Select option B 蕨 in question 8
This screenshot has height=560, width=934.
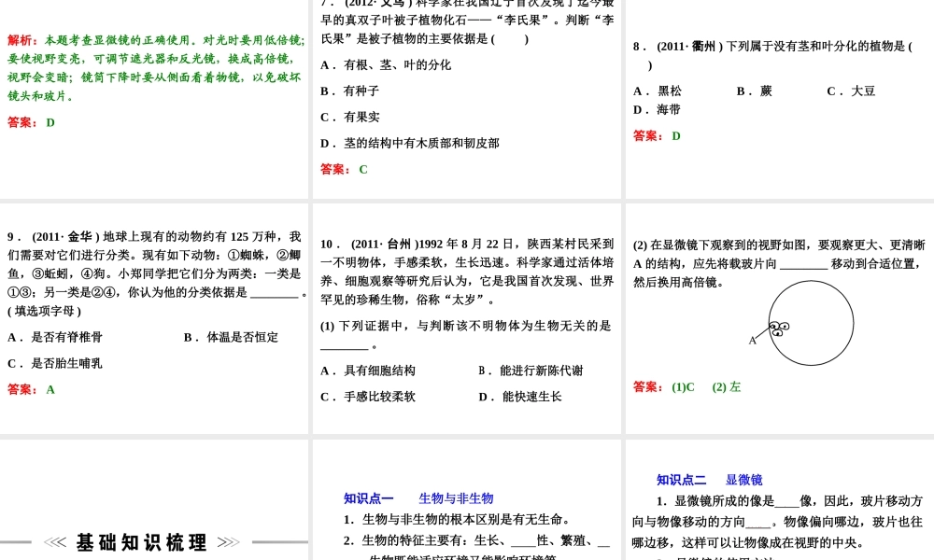click(754, 91)
